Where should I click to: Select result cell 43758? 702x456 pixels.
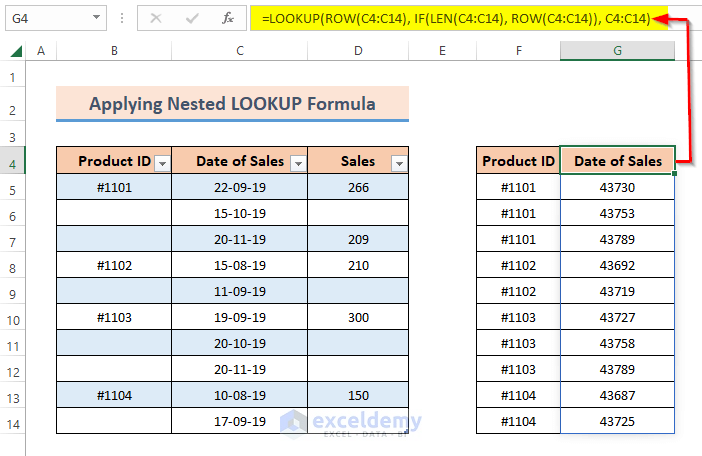click(x=617, y=343)
